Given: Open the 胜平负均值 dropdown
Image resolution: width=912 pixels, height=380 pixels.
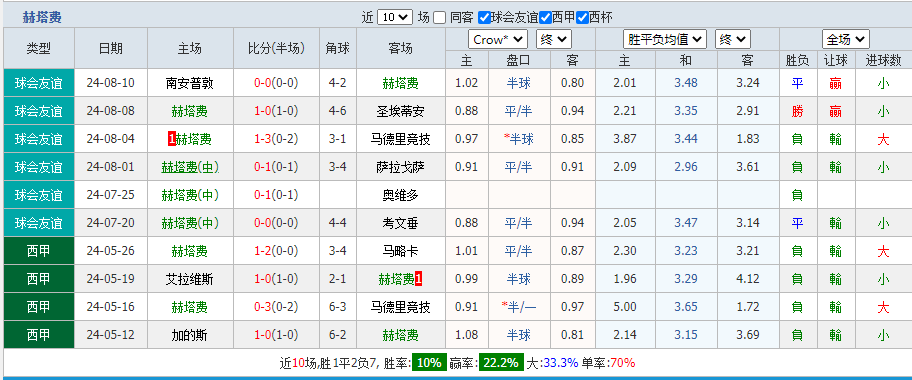Looking at the screenshot, I should pos(665,40).
